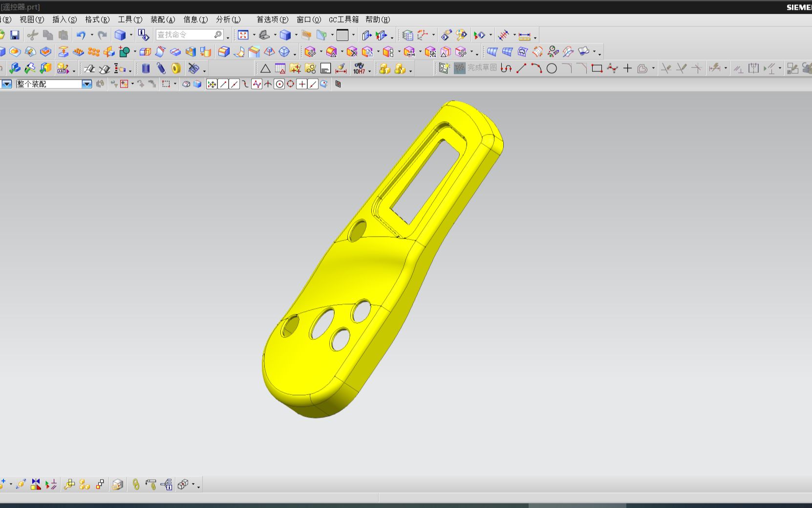Click the 10H7 binoculars icon
This screenshot has width=812, height=508.
(x=359, y=68)
